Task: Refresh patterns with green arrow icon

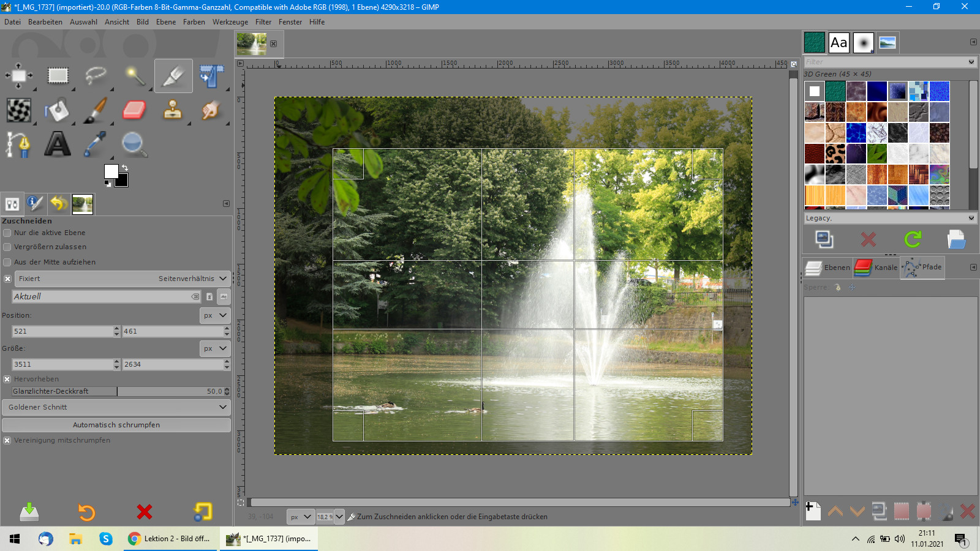Action: click(x=913, y=239)
